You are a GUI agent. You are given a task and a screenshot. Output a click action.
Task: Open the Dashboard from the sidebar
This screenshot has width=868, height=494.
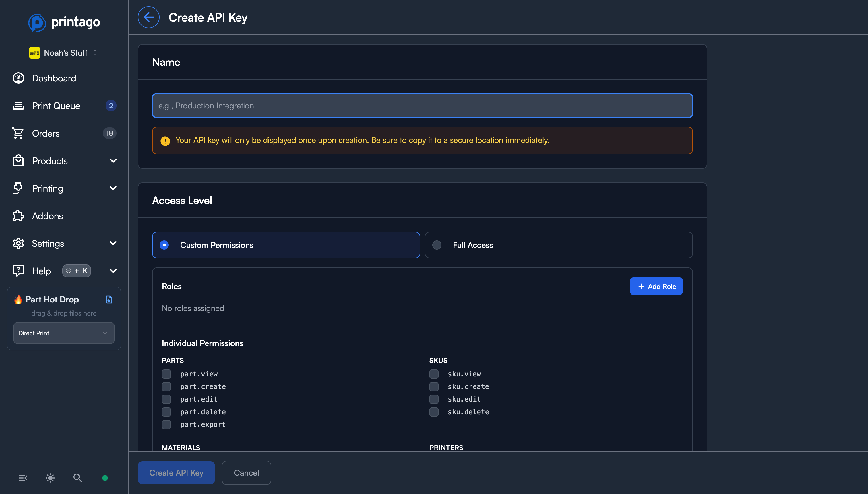(54, 78)
